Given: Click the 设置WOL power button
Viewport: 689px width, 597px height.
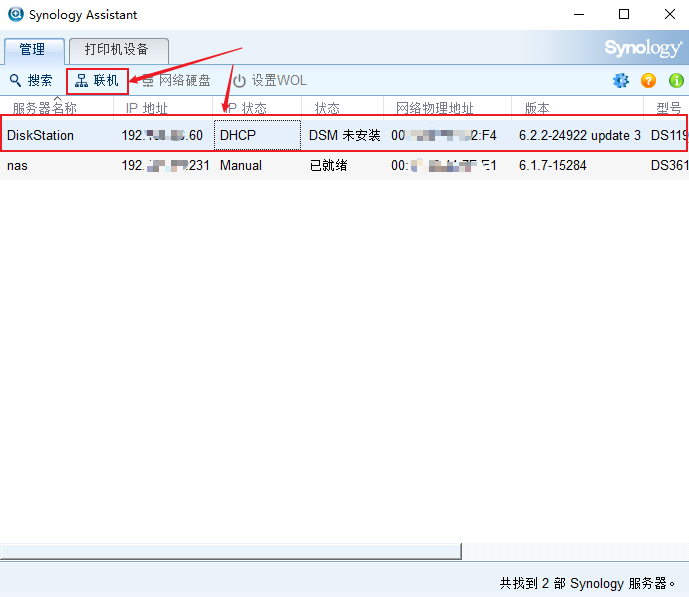Looking at the screenshot, I should click(x=270, y=80).
